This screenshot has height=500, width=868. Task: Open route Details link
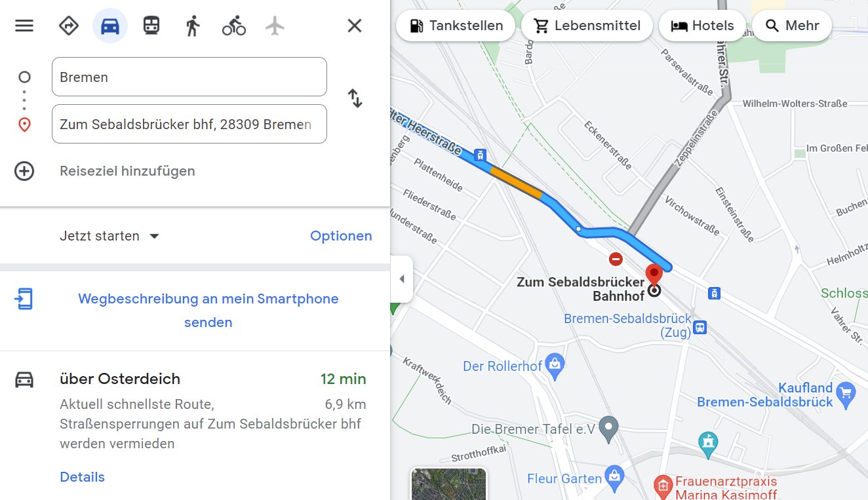[x=82, y=477]
